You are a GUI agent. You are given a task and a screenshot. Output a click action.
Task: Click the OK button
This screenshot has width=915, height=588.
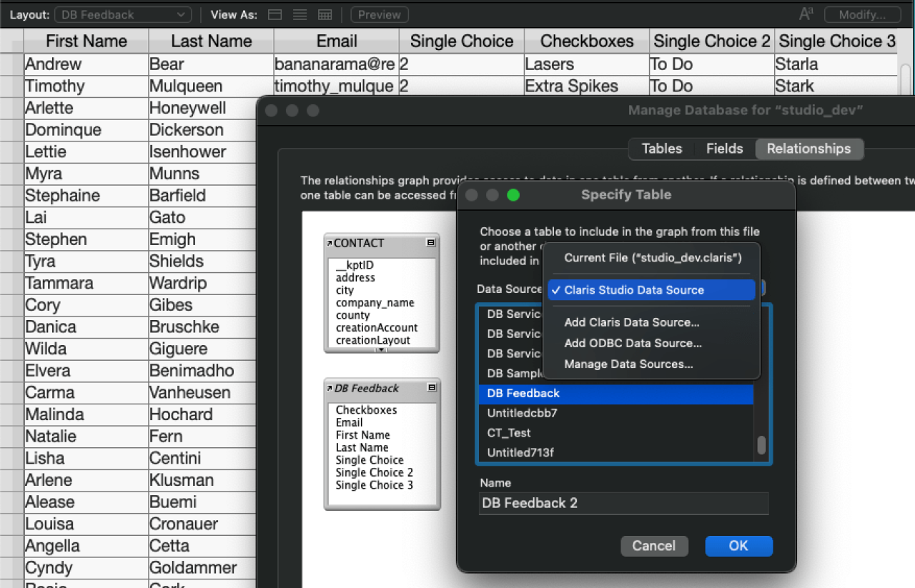click(x=738, y=546)
